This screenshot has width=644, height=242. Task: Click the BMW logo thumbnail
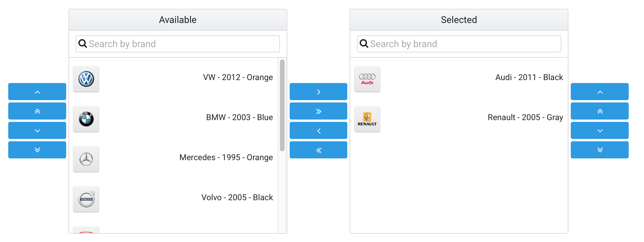86,119
